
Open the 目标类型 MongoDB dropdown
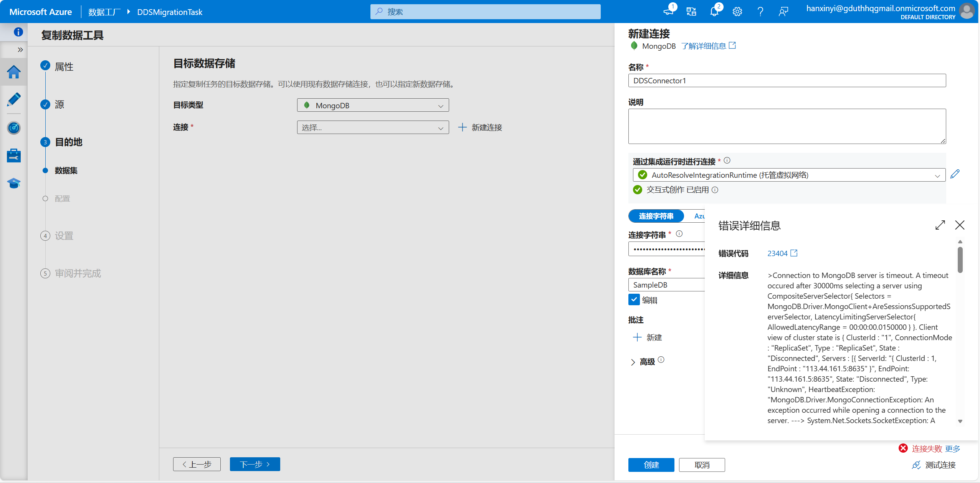click(373, 105)
